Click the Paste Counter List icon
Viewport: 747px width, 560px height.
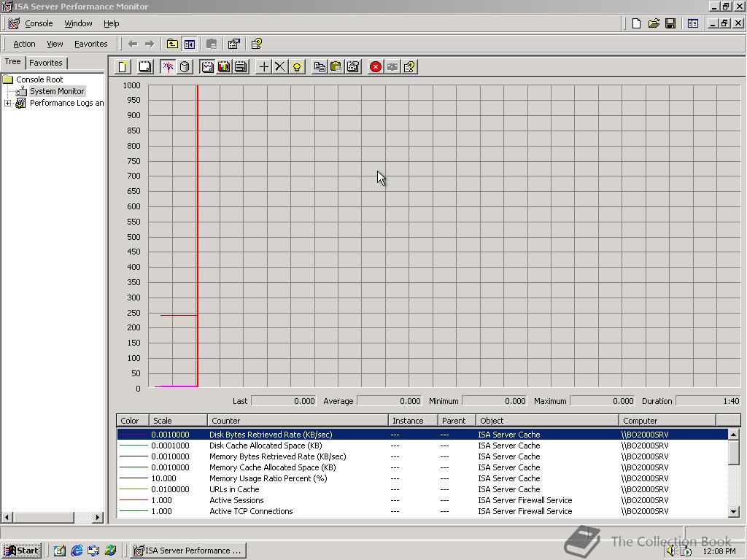(336, 66)
